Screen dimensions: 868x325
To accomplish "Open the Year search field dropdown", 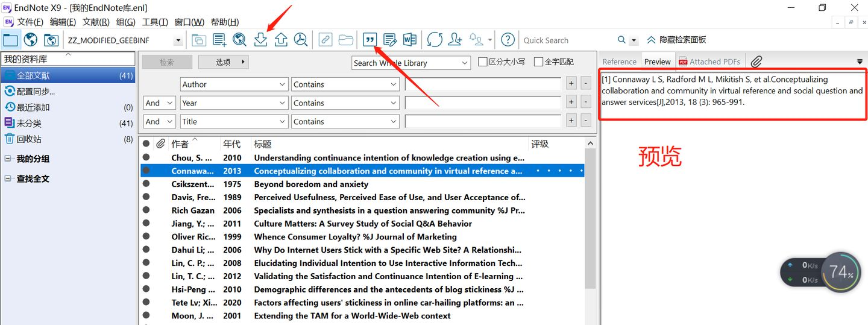I will [x=234, y=103].
